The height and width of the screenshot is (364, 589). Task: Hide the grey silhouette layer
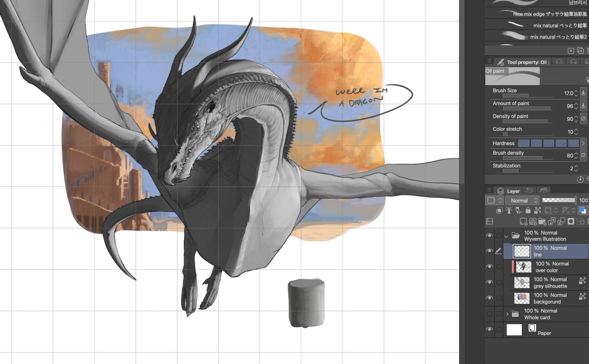tap(489, 283)
